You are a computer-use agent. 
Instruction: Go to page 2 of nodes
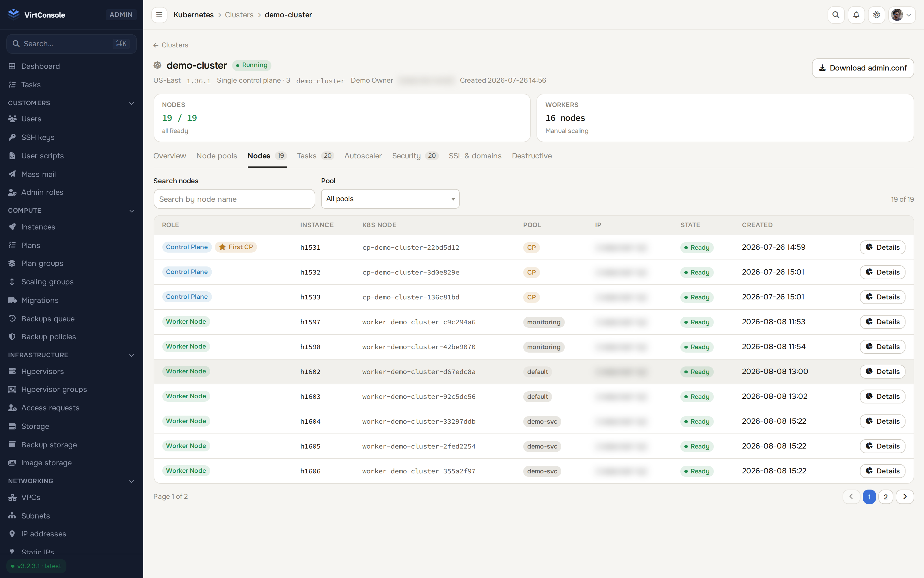(886, 497)
